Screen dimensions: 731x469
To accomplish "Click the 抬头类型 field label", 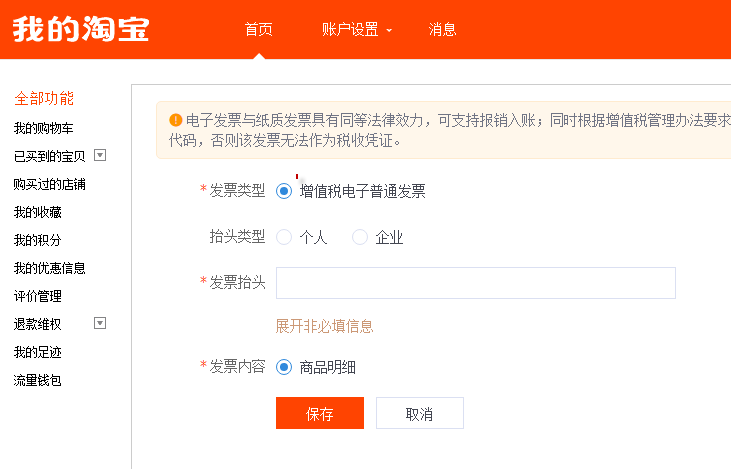I will [237, 237].
